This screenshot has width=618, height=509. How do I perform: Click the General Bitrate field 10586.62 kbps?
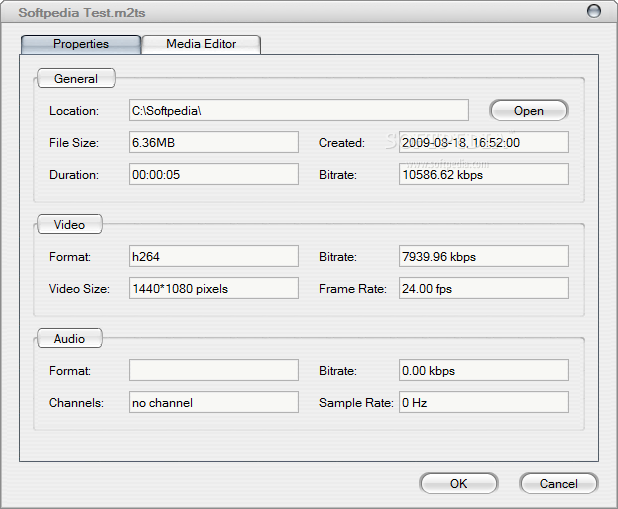point(484,174)
